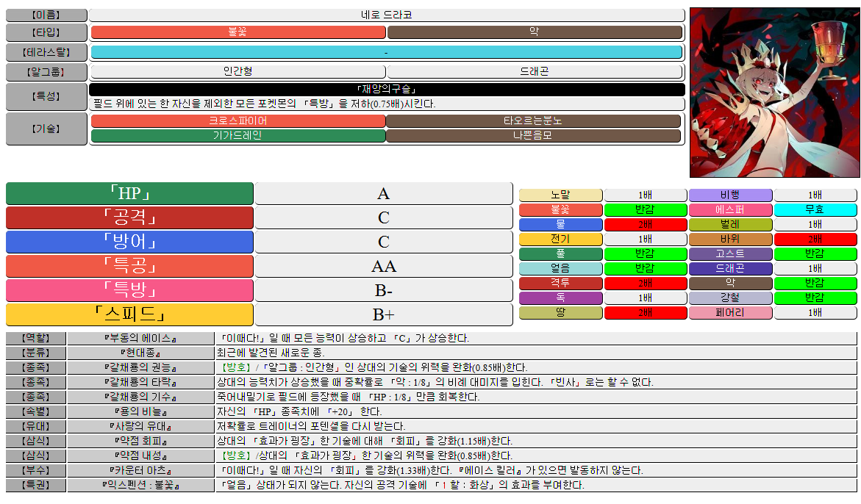Select the 불꽃 bar in the 타입 row
Screen dimensions: 861x504
(238, 32)
